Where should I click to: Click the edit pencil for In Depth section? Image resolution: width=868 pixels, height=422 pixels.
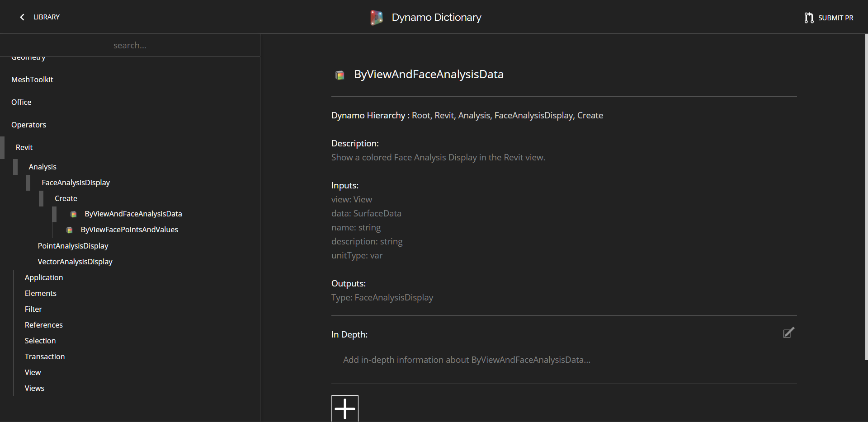788,333
